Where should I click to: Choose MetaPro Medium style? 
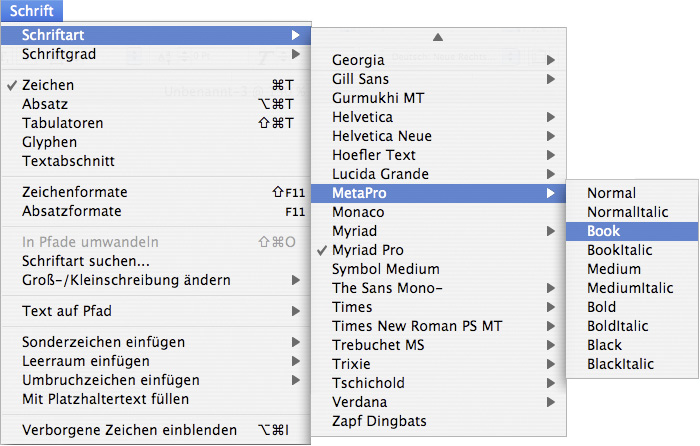coord(632,269)
